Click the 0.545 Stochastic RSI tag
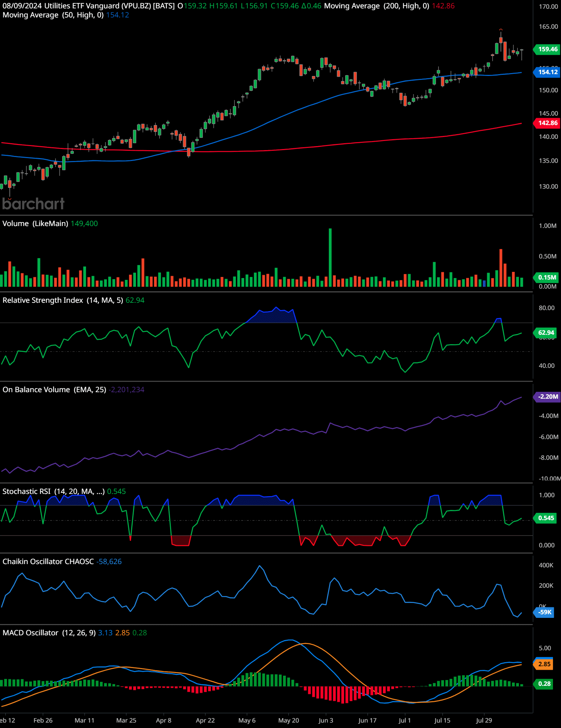The width and height of the screenshot is (561, 728). [x=545, y=518]
